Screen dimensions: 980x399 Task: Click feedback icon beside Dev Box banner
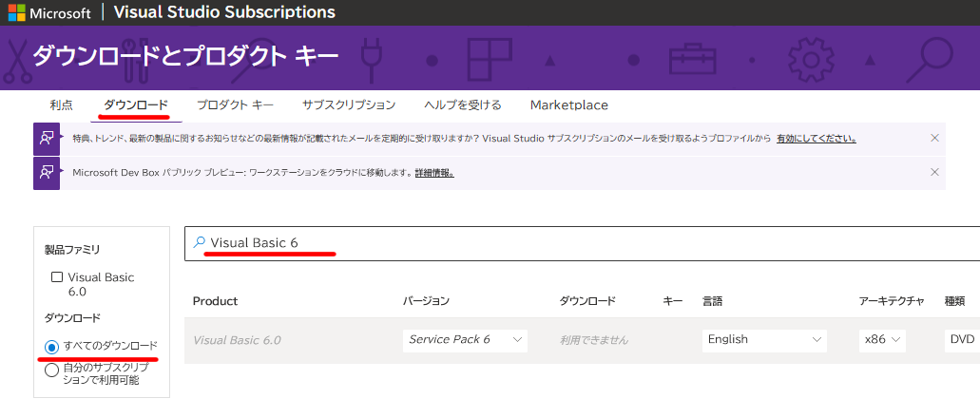[x=47, y=173]
